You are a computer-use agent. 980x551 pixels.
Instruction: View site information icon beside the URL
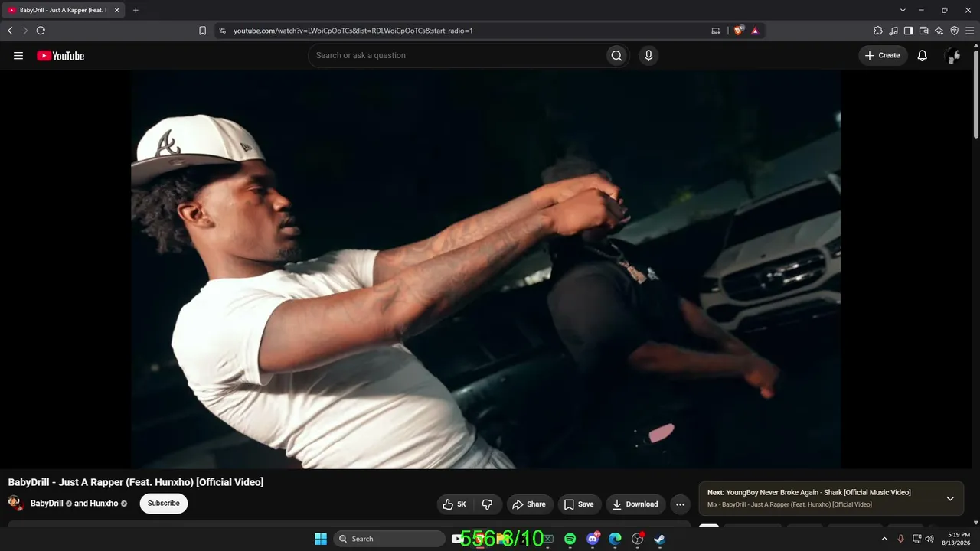click(222, 31)
